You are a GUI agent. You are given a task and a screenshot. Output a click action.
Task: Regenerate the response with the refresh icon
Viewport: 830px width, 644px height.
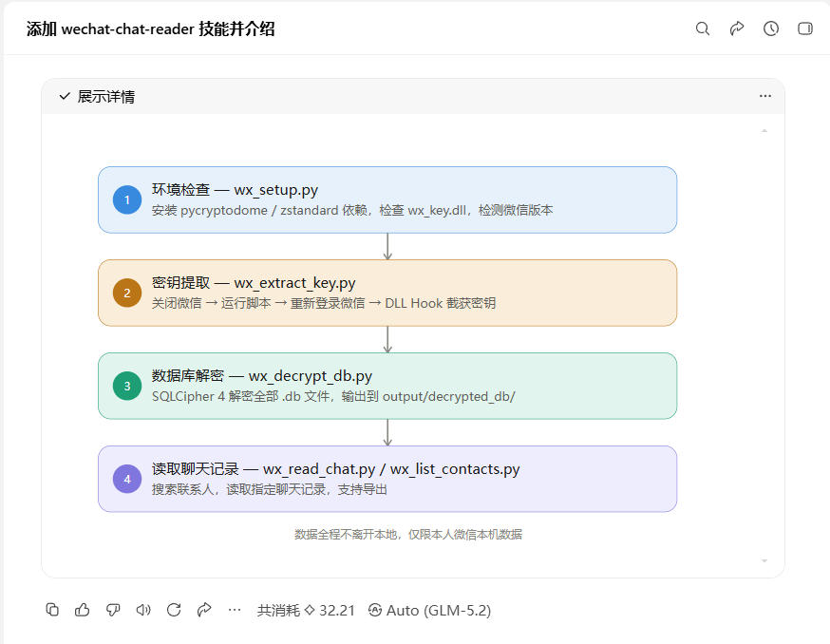pyautogui.click(x=174, y=610)
